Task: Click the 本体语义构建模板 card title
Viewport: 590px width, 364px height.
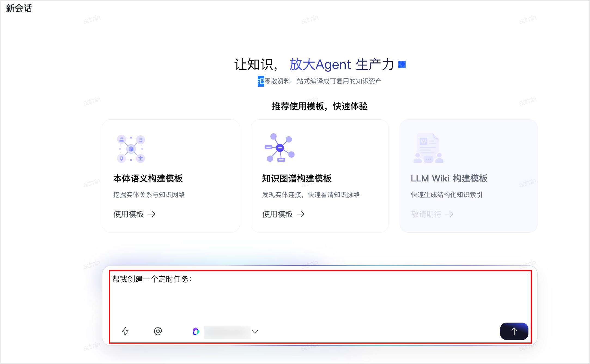Action: coord(148,178)
